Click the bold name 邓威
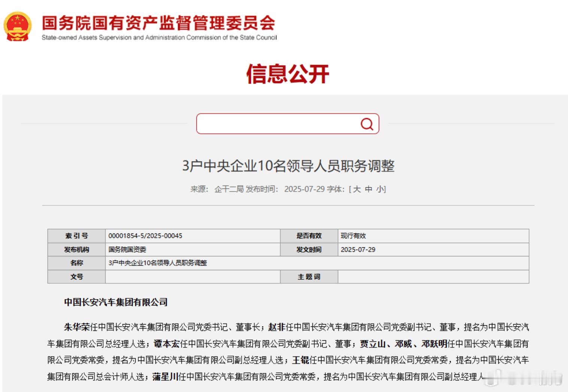Viewport: 568px width, 392px height. [x=404, y=344]
